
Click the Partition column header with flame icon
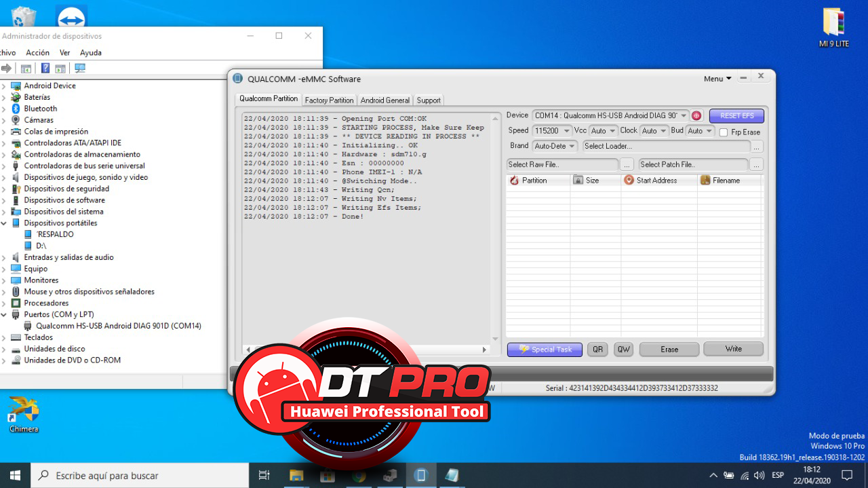[x=538, y=181]
